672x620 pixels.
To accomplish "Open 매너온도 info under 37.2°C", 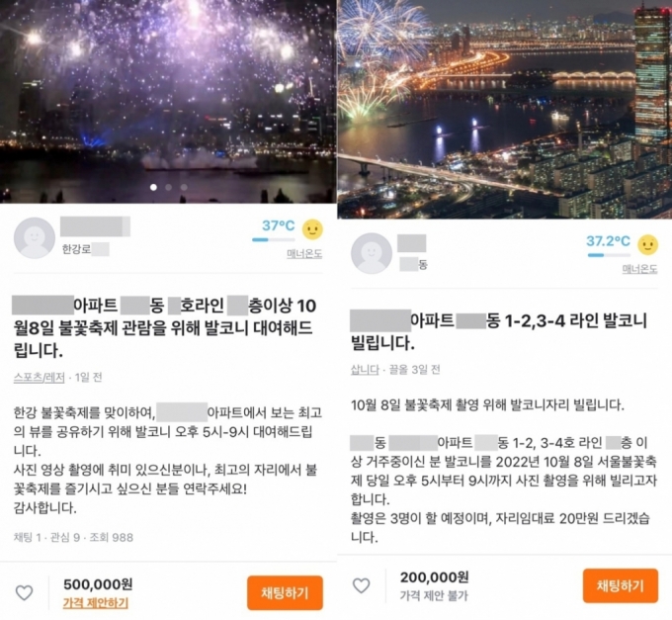I will click(x=639, y=269).
